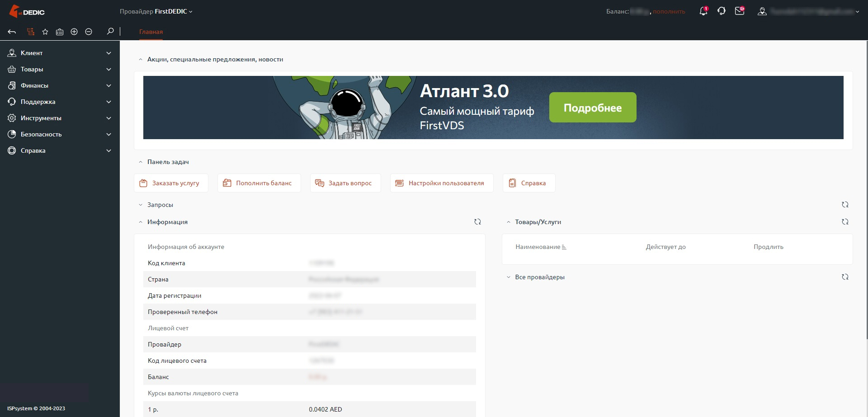Image resolution: width=868 pixels, height=417 pixels.
Task: Collapse the Акции, специальные предложения section
Action: click(x=141, y=60)
